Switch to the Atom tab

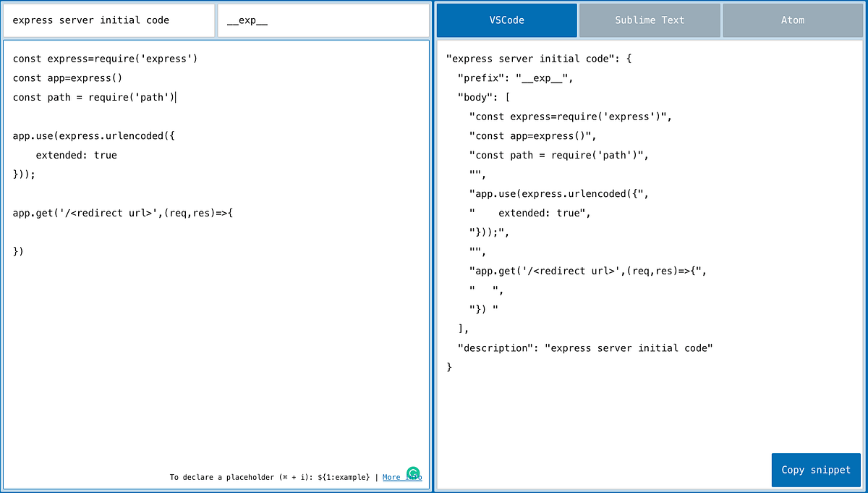tap(792, 20)
